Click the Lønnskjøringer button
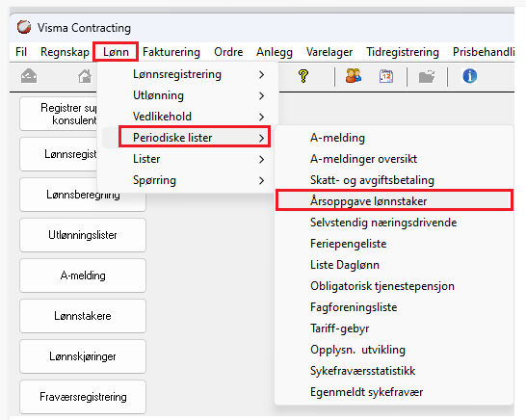Screen dimensions: 526x420 point(83,356)
